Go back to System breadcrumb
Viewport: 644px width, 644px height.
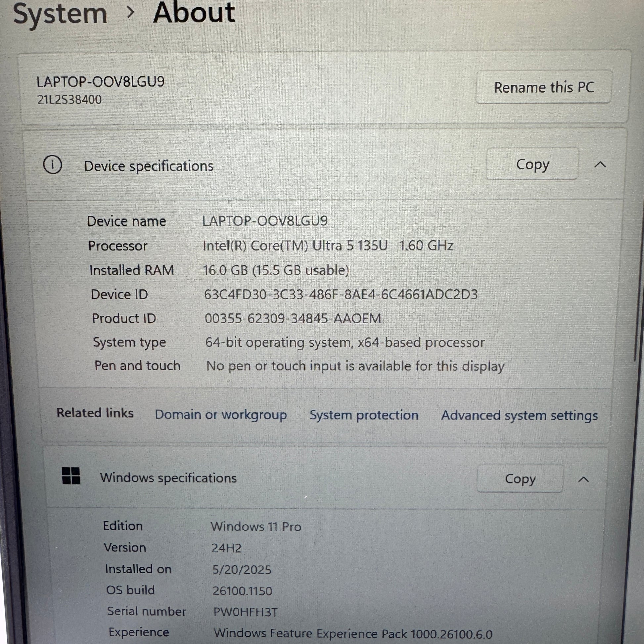tap(60, 14)
